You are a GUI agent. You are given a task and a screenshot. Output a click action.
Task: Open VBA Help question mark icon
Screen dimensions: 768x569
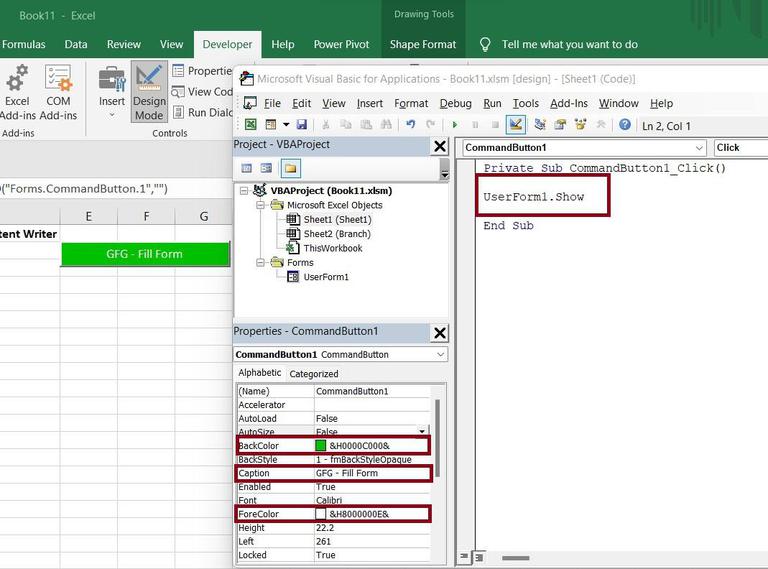click(x=624, y=124)
